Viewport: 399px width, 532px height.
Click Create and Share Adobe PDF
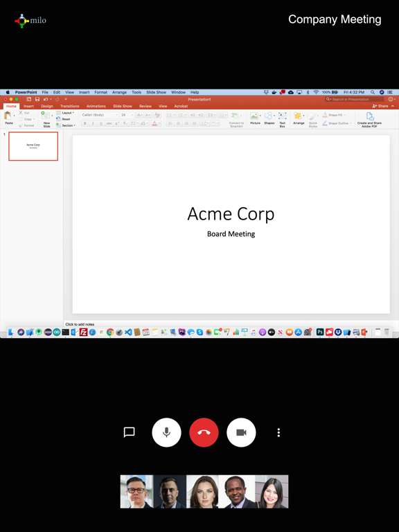(369, 120)
